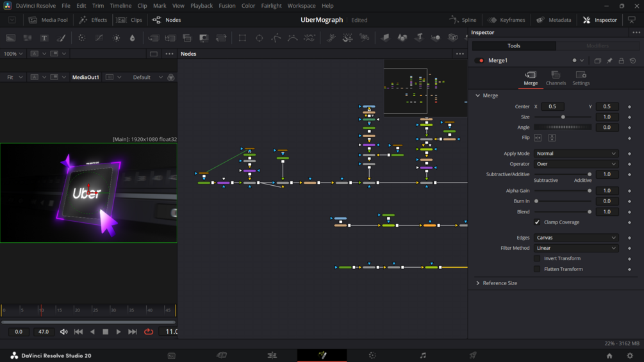Toggle the Clips panel
The height and width of the screenshot is (362, 644).
[x=129, y=20]
